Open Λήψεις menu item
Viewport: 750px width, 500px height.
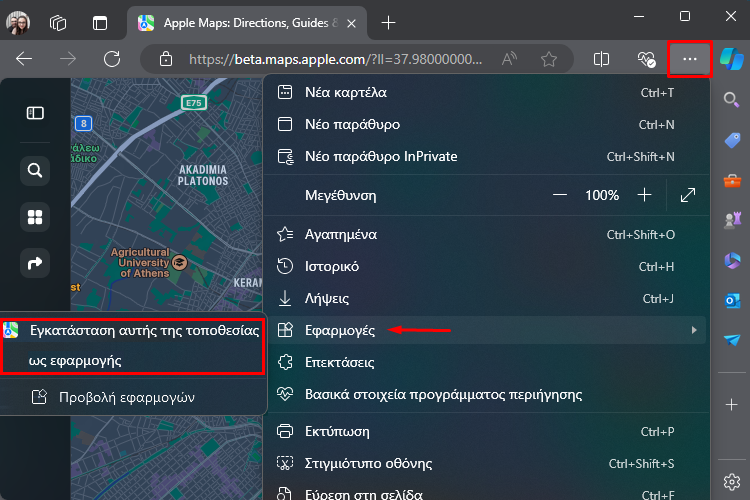[486, 299]
